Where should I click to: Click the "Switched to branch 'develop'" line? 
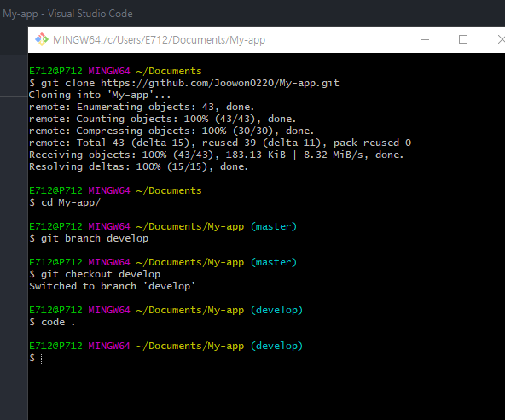point(112,286)
